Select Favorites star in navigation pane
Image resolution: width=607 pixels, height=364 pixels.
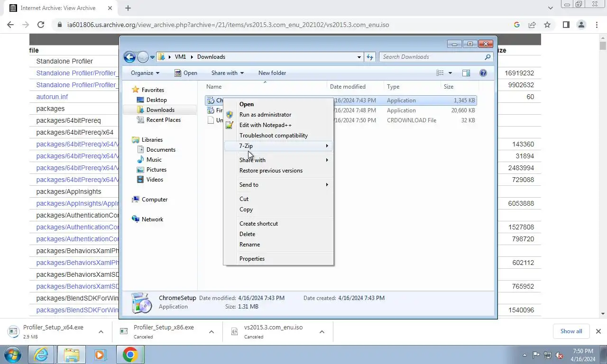click(136, 90)
